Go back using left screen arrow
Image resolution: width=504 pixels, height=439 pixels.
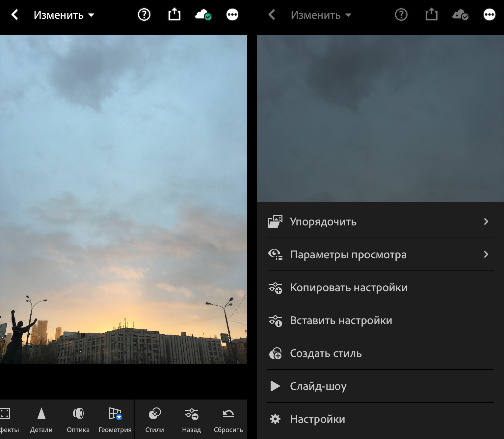[14, 15]
